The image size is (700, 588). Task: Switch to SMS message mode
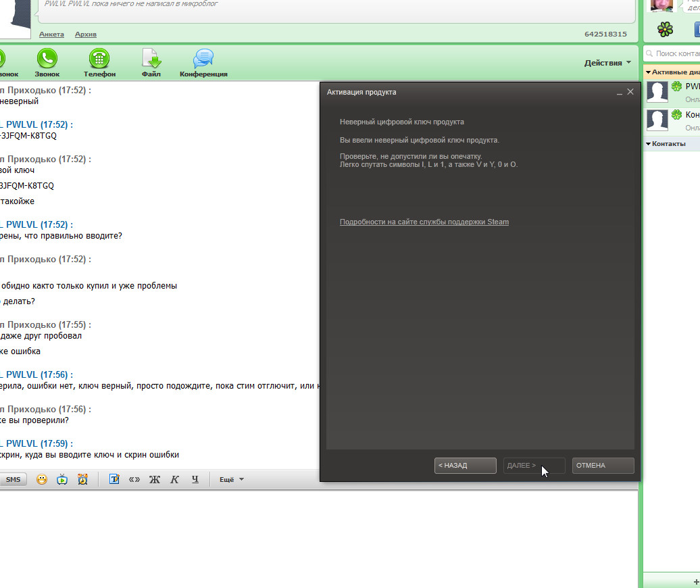(x=13, y=479)
